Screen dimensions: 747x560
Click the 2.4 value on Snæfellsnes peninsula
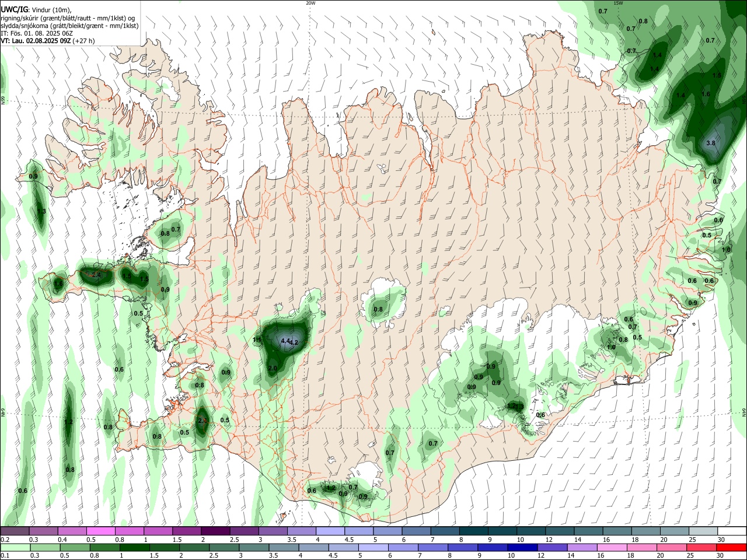(x=96, y=275)
